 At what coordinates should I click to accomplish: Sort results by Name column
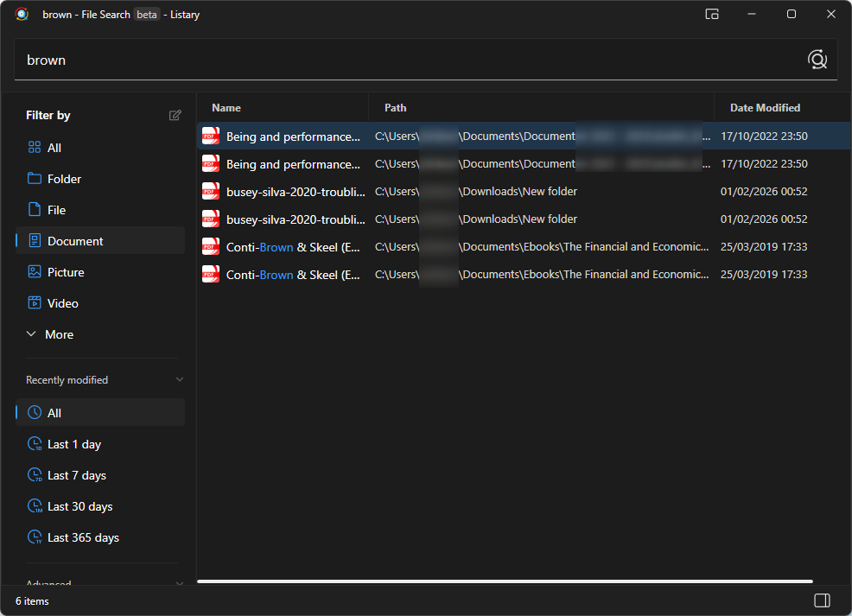226,108
